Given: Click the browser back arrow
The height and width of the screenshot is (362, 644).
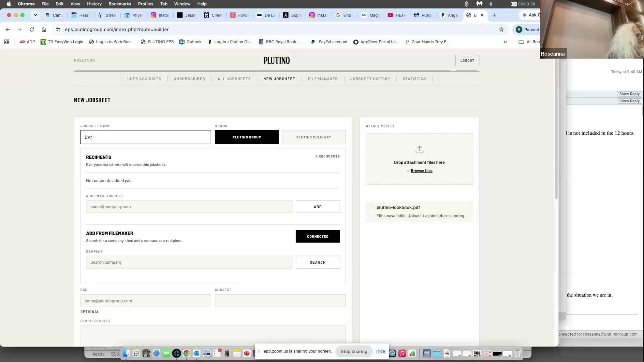Looking at the screenshot, I should (8, 30).
